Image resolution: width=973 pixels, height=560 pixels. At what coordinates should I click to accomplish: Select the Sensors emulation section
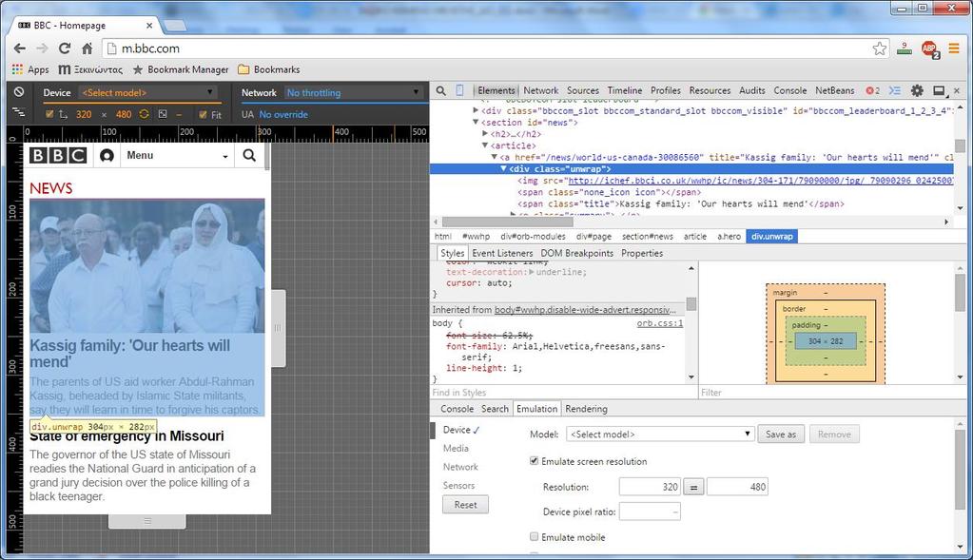[458, 486]
